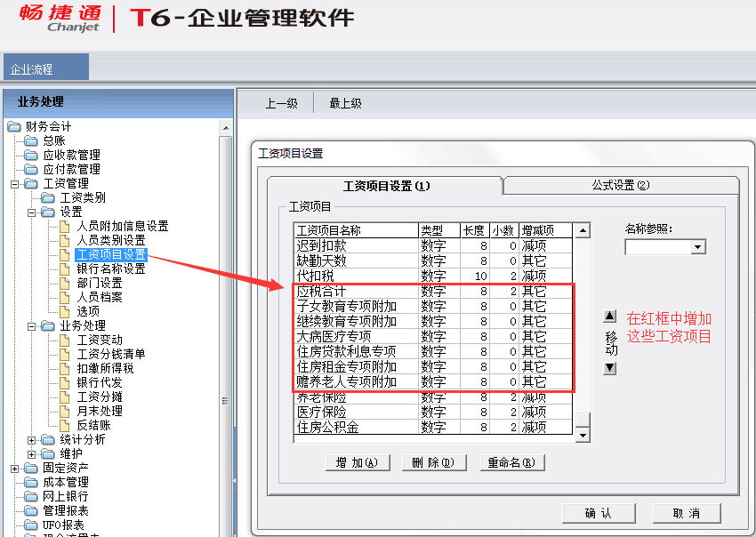Click the 增加(A) button
756x537 pixels.
(x=358, y=463)
